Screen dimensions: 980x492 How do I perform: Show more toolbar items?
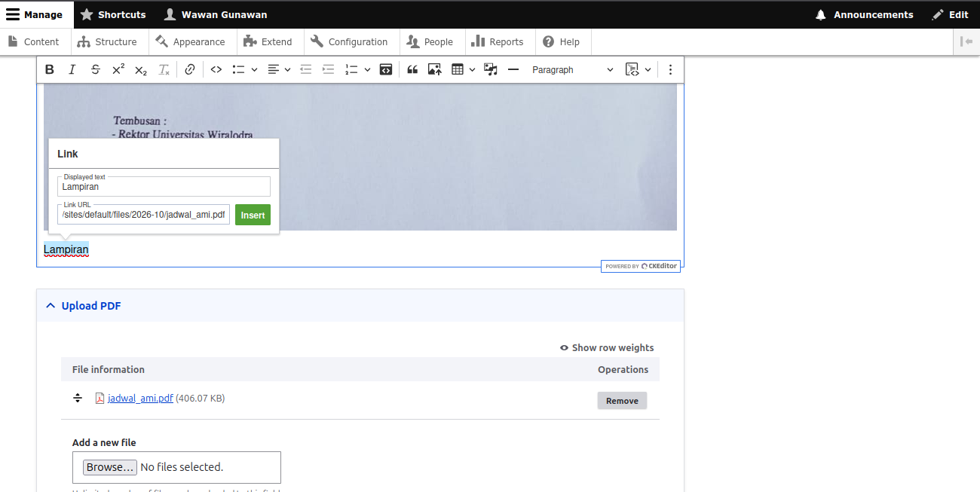[670, 69]
